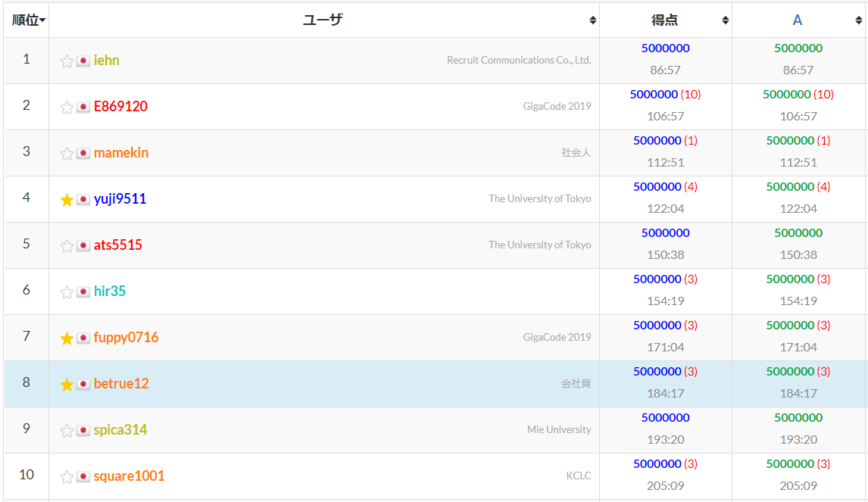Open problem A from the column header
Viewport: 868px width, 502px height.
(x=797, y=20)
